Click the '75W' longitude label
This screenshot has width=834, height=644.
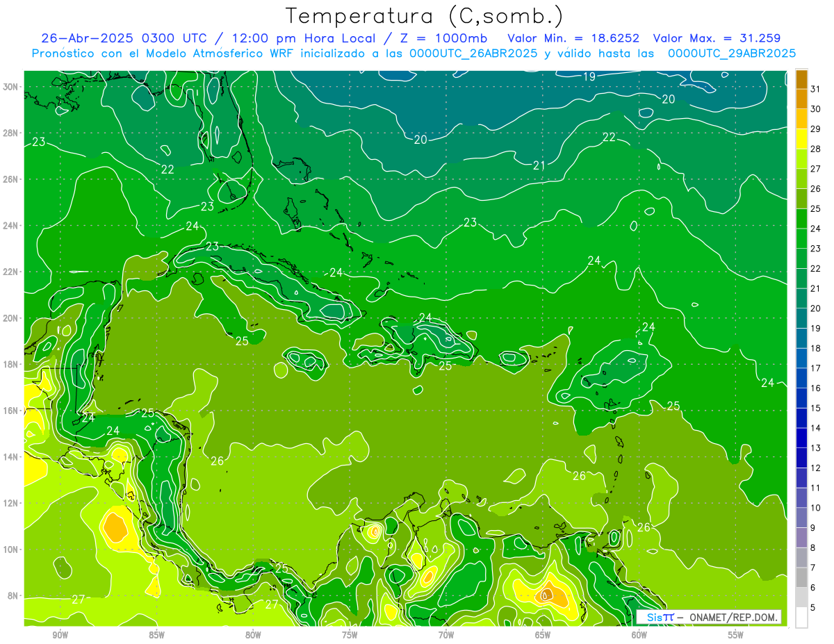coord(350,635)
